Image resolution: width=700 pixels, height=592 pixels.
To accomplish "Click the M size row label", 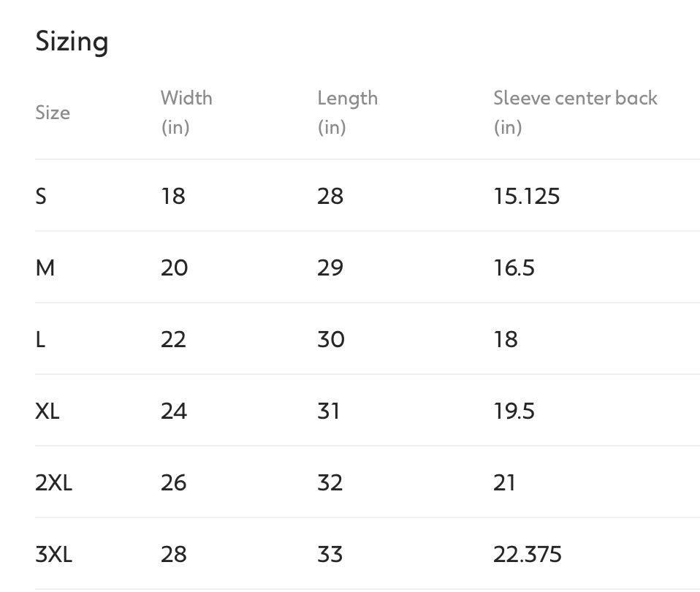I will coord(45,267).
